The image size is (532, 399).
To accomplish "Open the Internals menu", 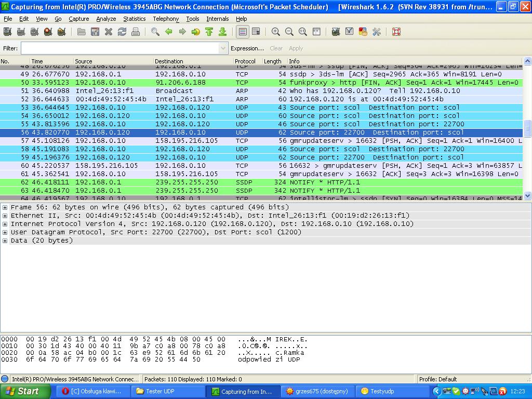I will pos(218,19).
